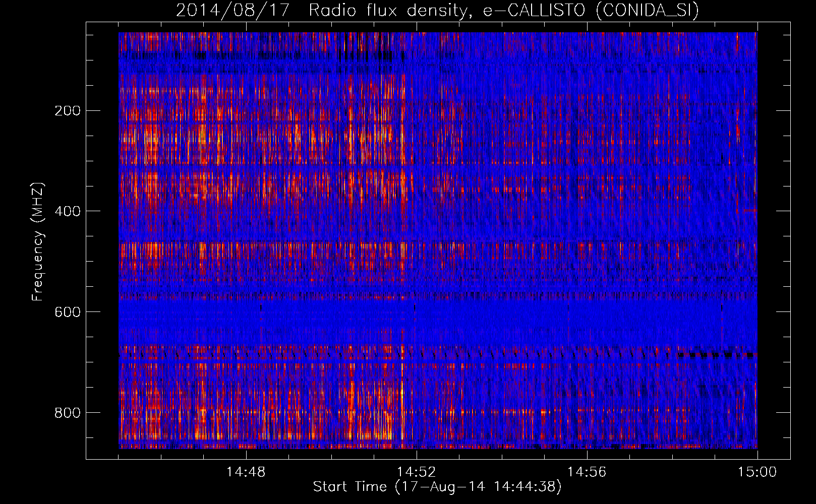Click the '15:00' time tick label
This screenshot has width=816, height=504.
coord(757,472)
